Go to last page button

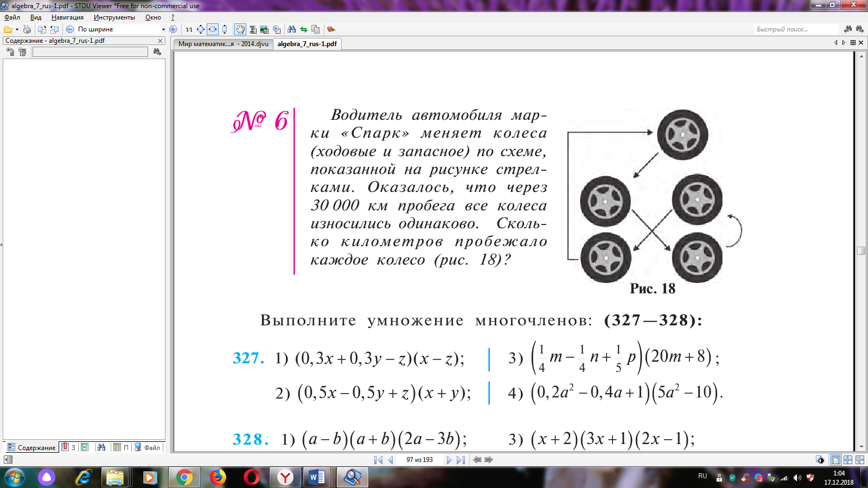click(461, 460)
